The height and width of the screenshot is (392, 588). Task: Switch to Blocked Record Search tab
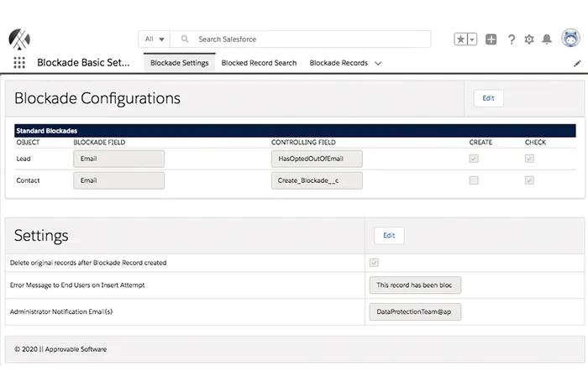coord(259,63)
